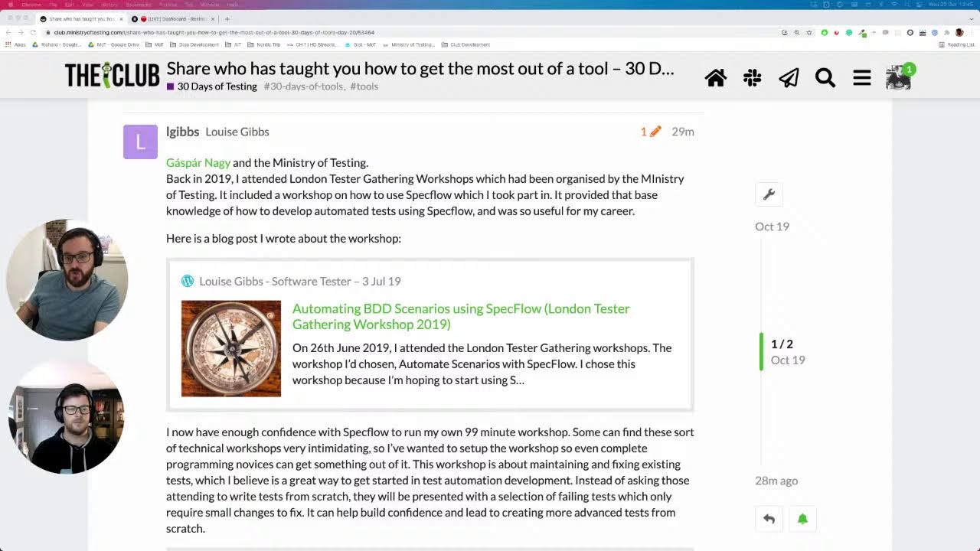
Task: Open the Wi-Fi menu bar icon
Action: (894, 5)
